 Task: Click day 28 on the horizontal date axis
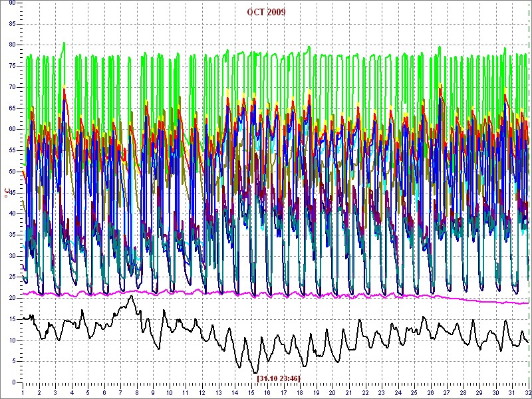point(462,392)
